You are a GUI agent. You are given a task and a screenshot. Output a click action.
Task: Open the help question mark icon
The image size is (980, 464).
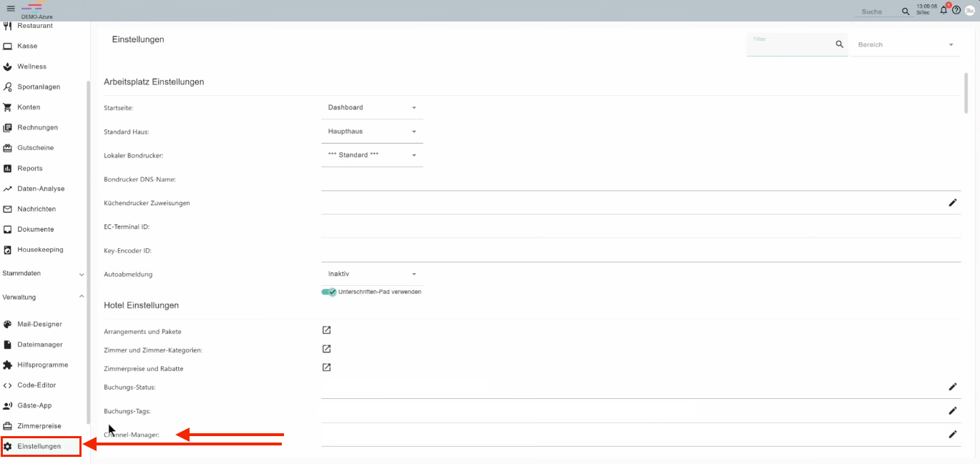(956, 10)
